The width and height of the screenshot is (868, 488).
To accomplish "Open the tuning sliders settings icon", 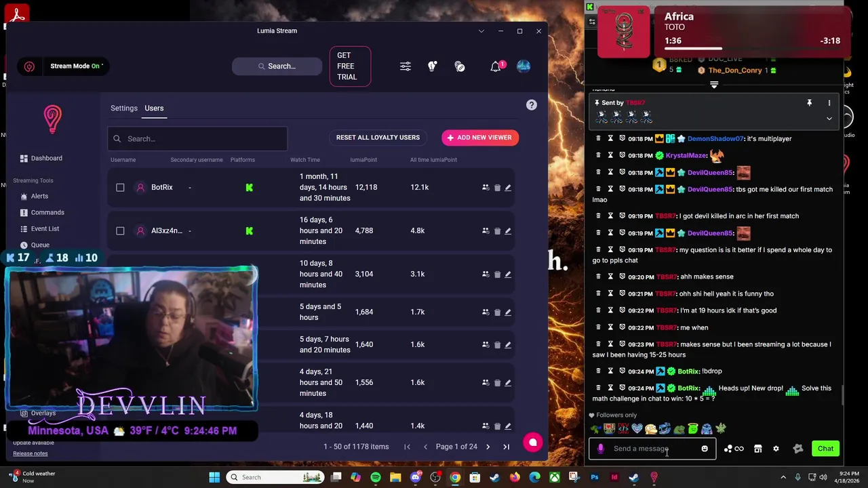I will coord(406,66).
